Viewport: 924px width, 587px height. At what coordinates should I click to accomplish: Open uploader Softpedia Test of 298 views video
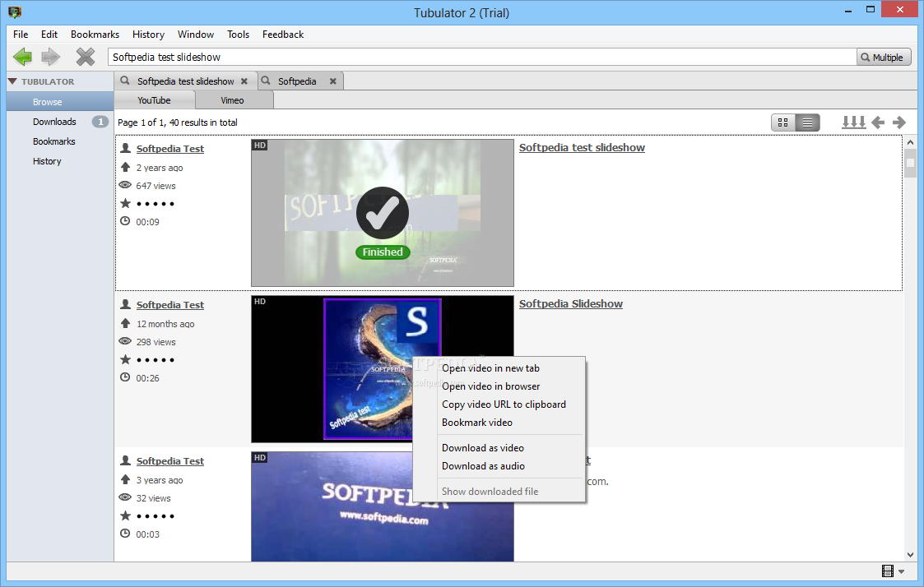(x=170, y=305)
